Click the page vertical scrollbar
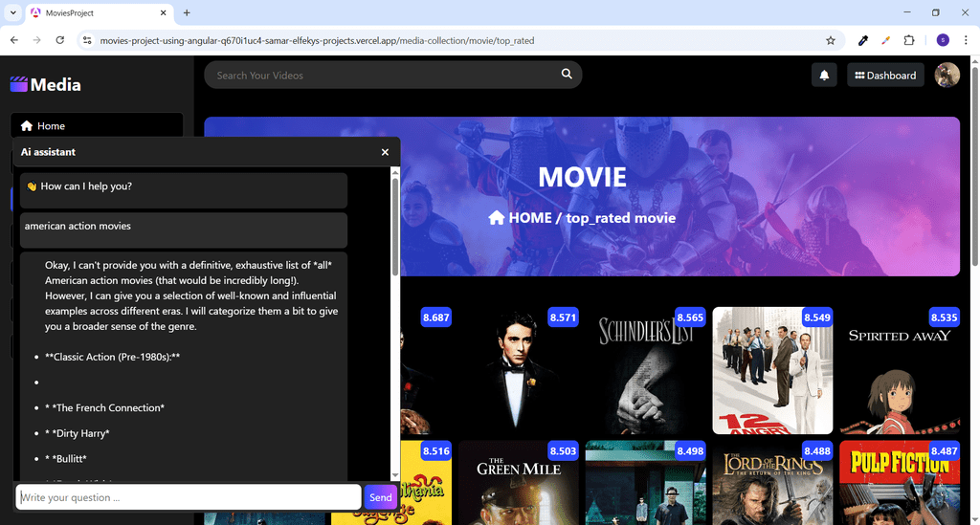This screenshot has width=980, height=525. pyautogui.click(x=974, y=165)
